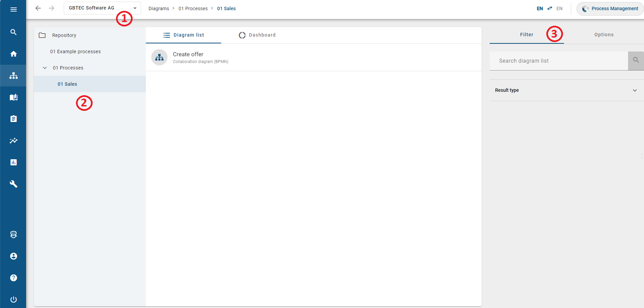Click the Diagrams breadcrumb link
The image size is (644, 308).
tap(159, 8)
